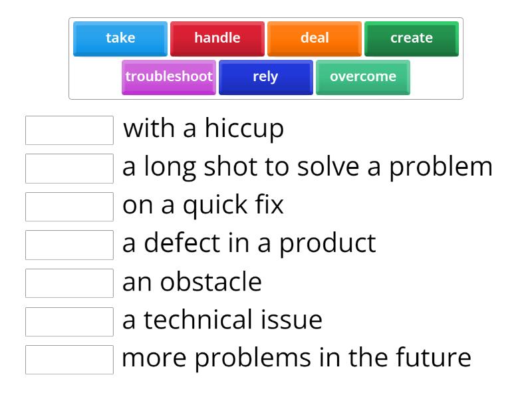The height and width of the screenshot is (399, 532).
Task: Click the blank before "a defect in a product"
Action: coord(70,245)
